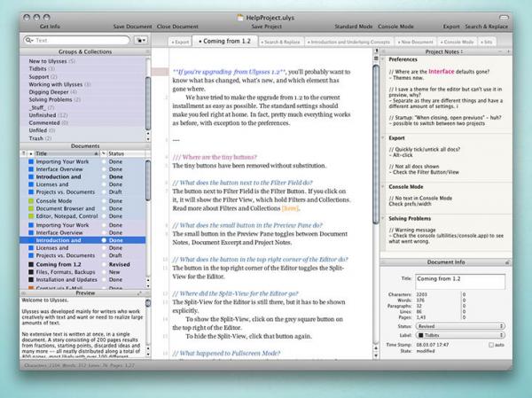Click the minus icon in the Project Notes header
The image size is (532, 398).
[x=500, y=51]
